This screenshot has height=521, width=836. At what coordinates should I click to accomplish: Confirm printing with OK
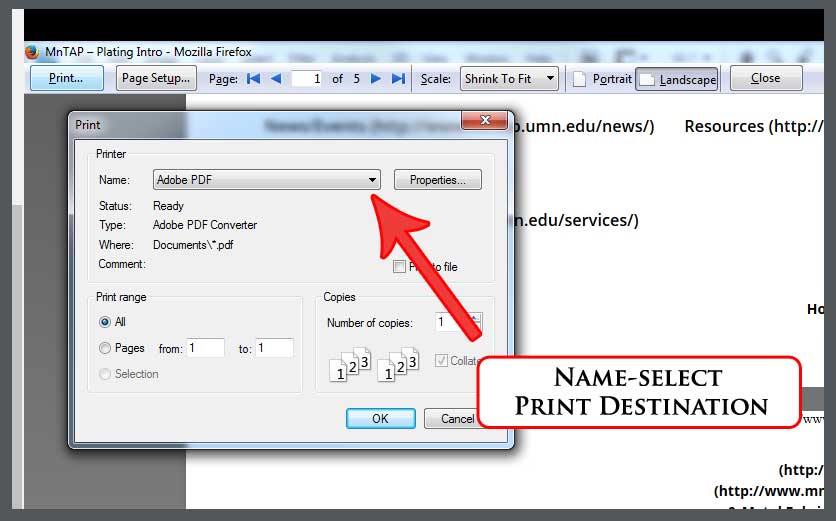pos(380,419)
